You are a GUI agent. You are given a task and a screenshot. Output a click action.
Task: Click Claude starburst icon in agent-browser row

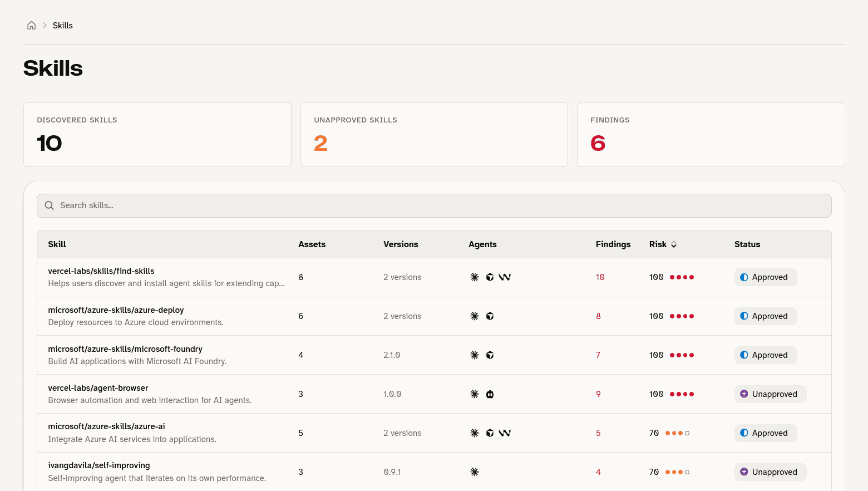[x=475, y=394]
